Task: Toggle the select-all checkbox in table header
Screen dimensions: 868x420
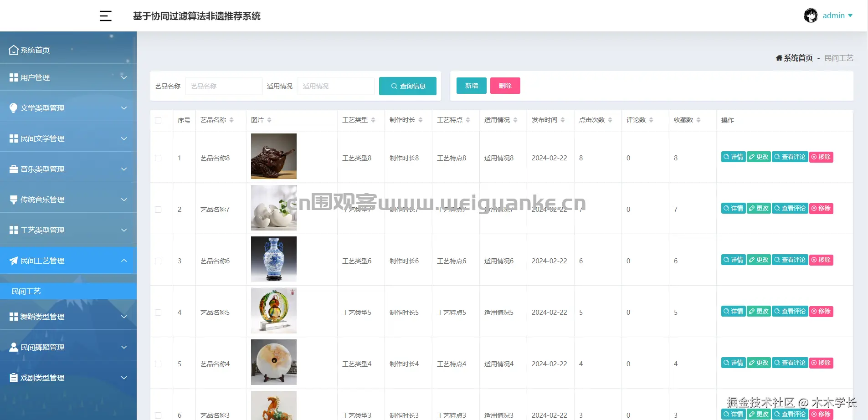Action: tap(158, 120)
